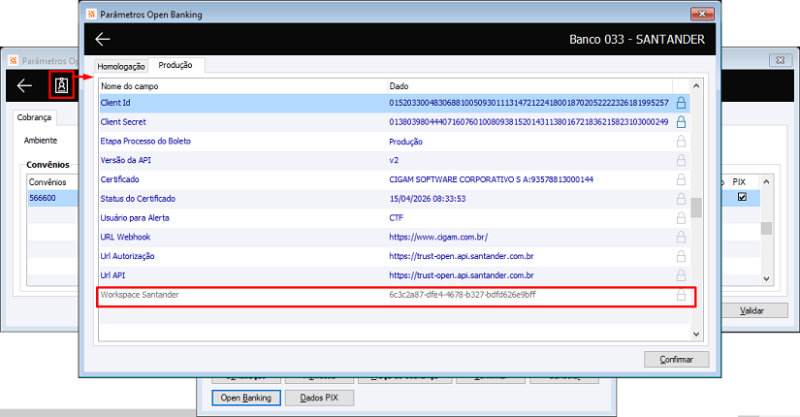Select 'Status do Certificado' field name
Viewport: 800px width, 417px height.
(138, 199)
